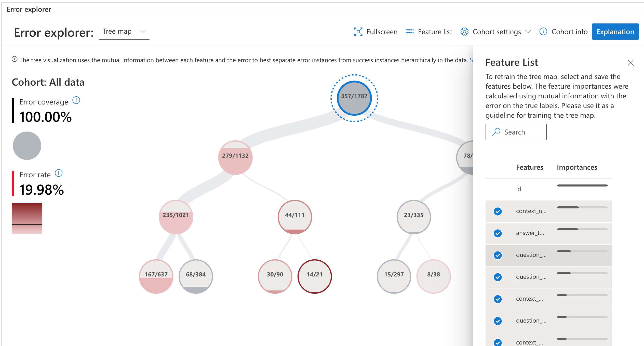Click the Cohort settings gear icon

tap(465, 31)
